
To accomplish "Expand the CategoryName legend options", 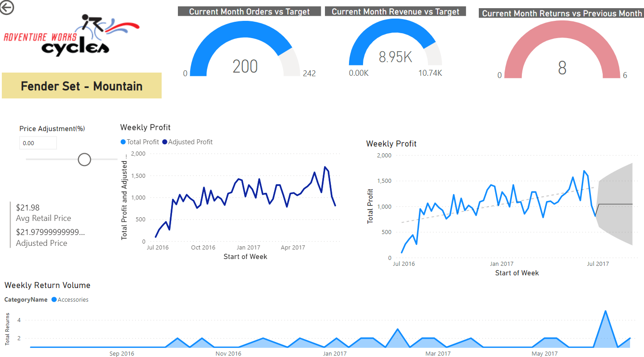I will point(25,299).
